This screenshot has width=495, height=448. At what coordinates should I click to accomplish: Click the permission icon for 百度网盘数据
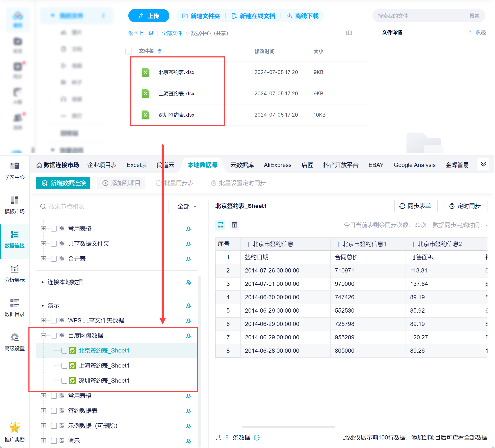point(189,336)
